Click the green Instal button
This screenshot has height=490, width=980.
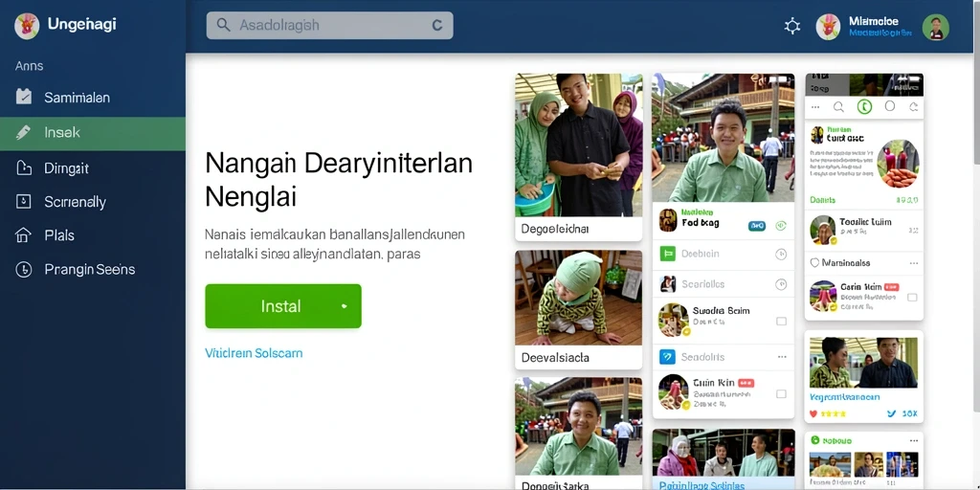(x=283, y=306)
